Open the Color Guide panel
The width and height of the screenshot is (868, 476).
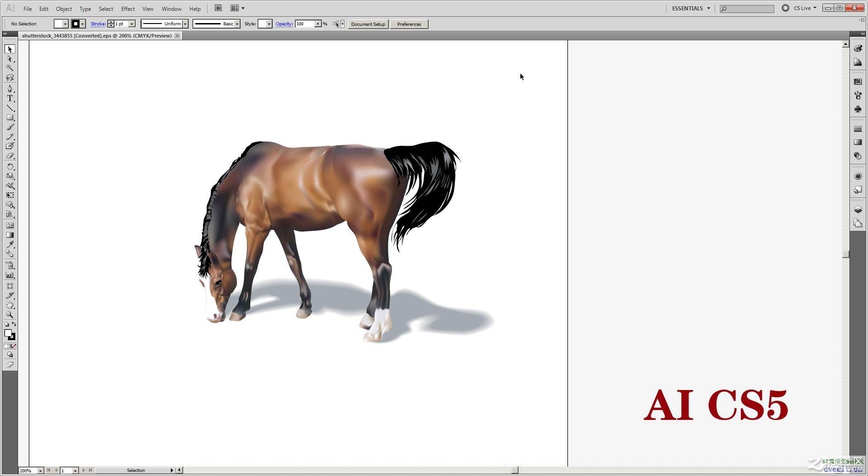(858, 62)
